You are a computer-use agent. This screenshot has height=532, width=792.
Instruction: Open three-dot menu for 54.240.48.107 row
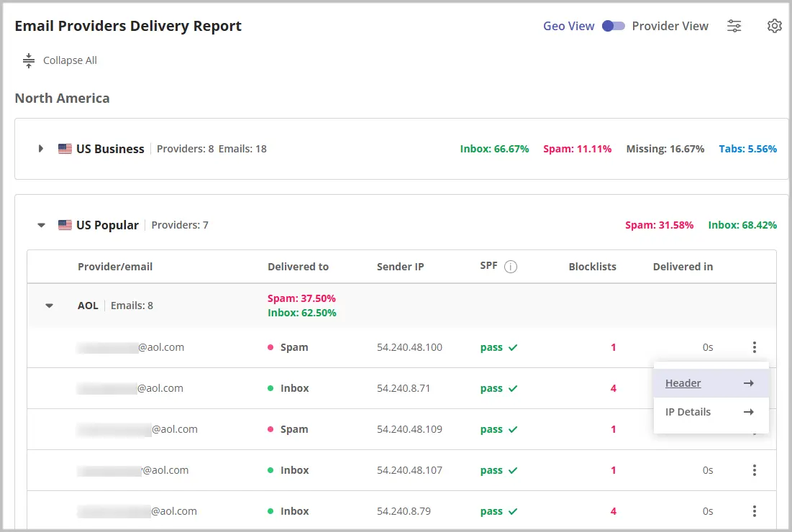(x=754, y=470)
